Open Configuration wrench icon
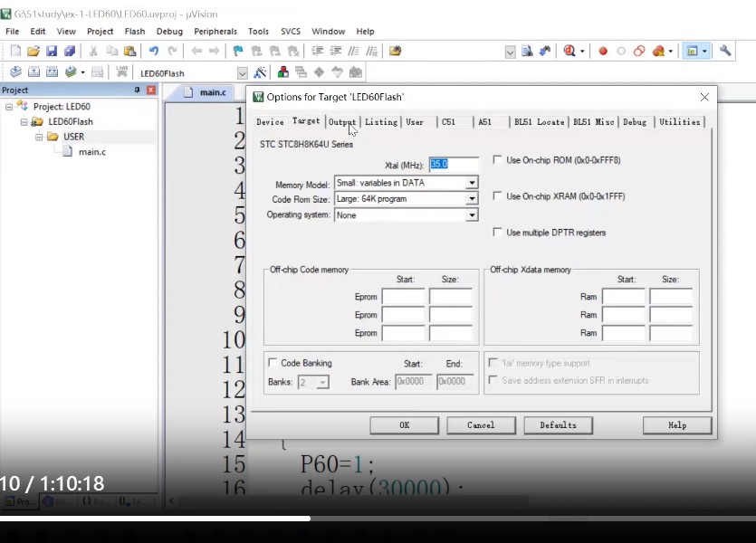Viewport: 756px width, 543px height. click(x=725, y=52)
